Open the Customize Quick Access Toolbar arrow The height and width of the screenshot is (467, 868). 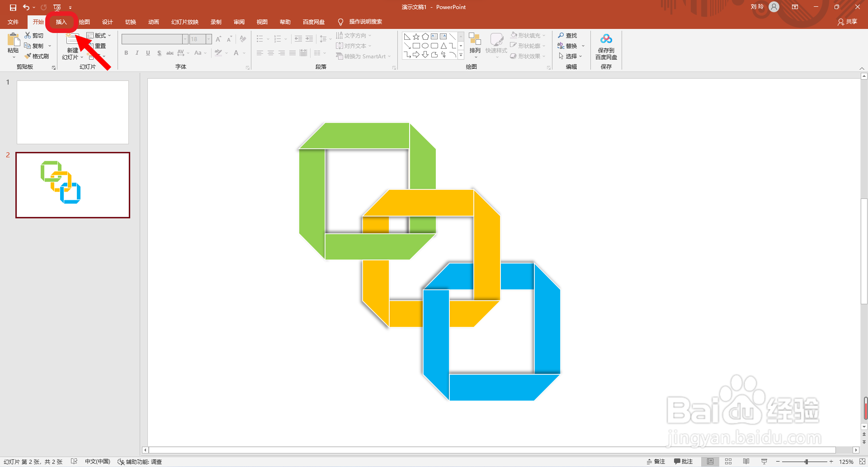click(70, 7)
